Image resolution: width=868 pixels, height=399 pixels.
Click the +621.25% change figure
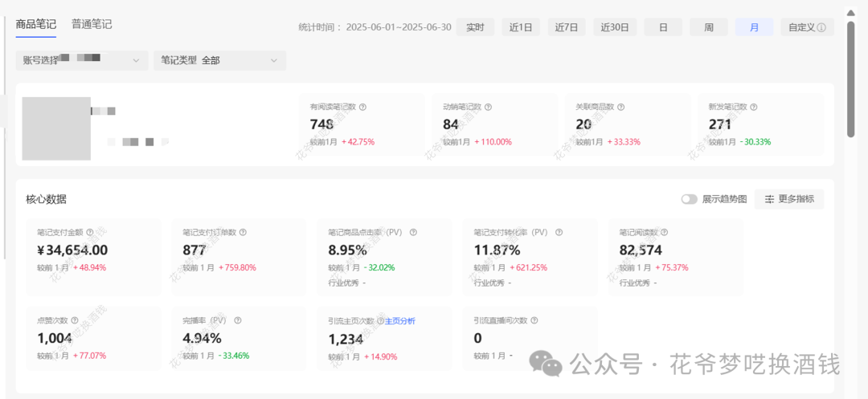pyautogui.click(x=528, y=267)
